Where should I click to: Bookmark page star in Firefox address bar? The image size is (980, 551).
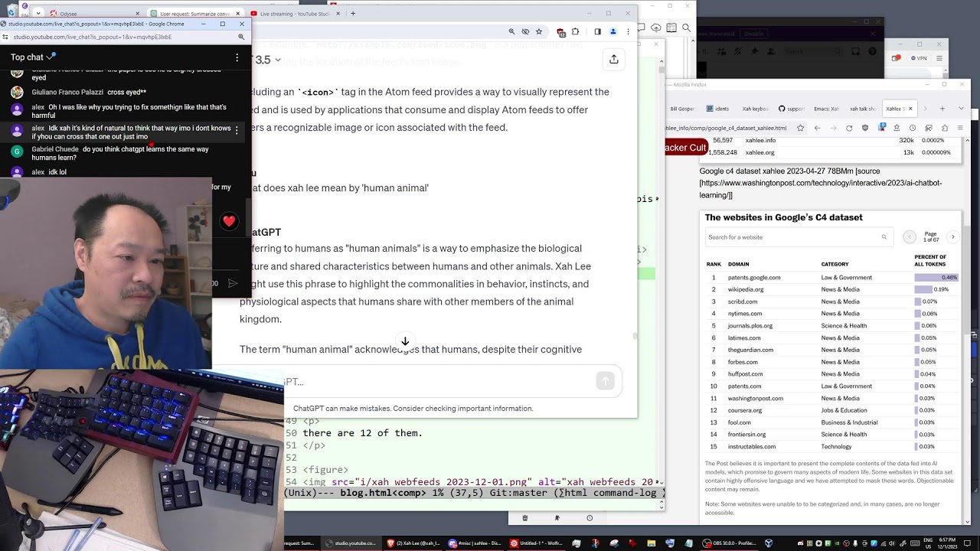(800, 128)
